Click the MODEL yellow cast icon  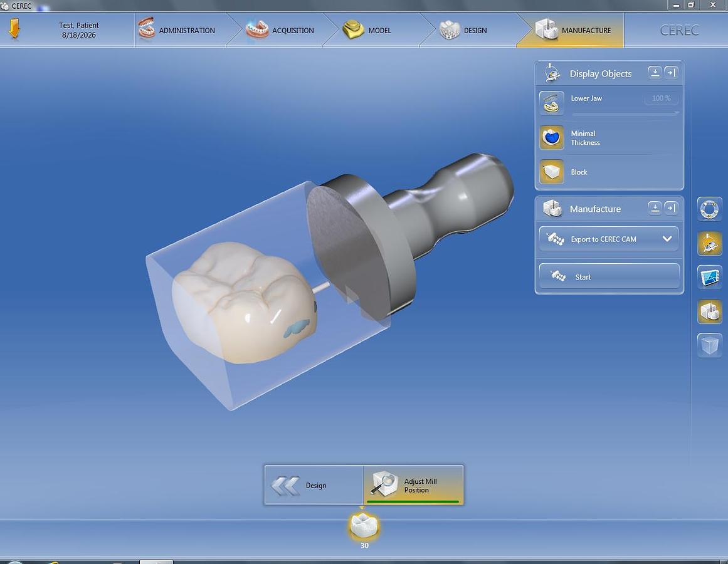[353, 29]
